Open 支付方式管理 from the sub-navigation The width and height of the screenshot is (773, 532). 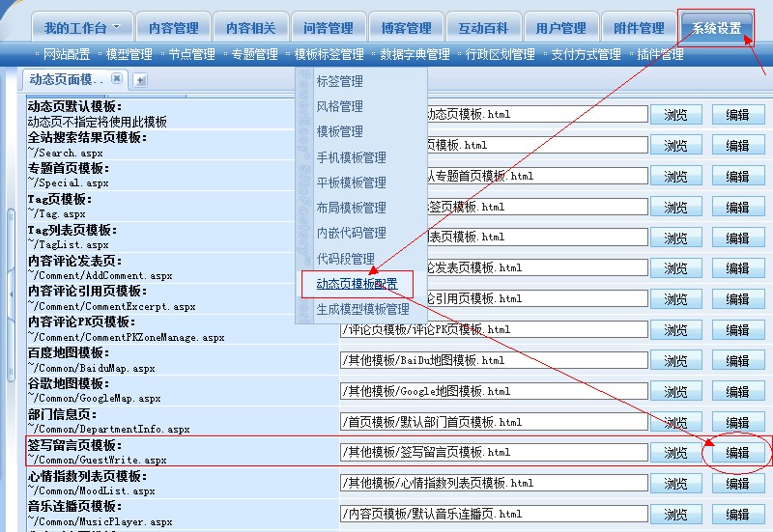coord(586,55)
